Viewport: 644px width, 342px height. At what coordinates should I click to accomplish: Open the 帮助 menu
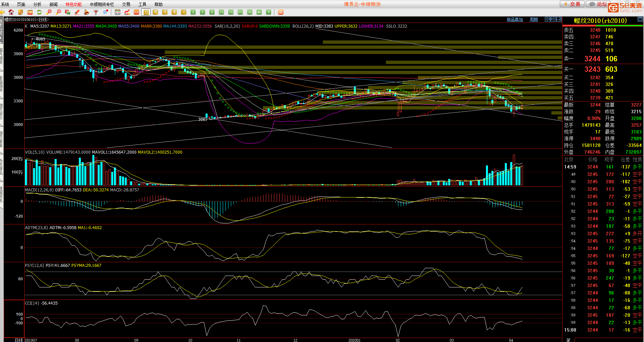[159, 4]
